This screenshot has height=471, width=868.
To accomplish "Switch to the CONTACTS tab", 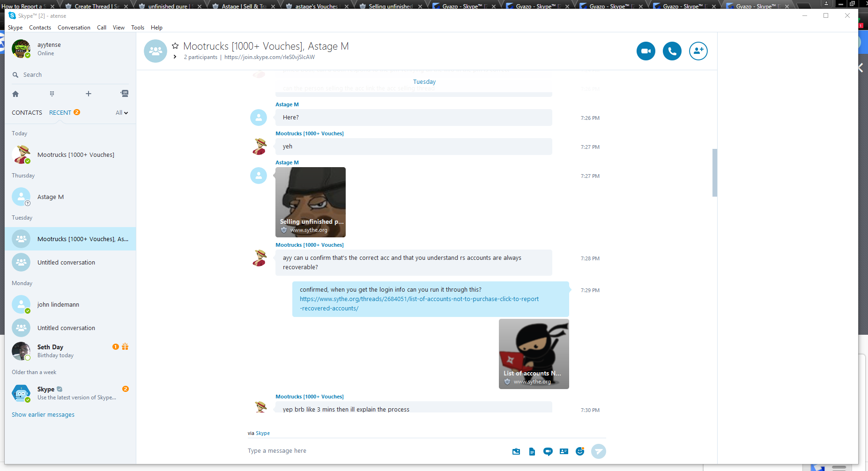I will 27,113.
